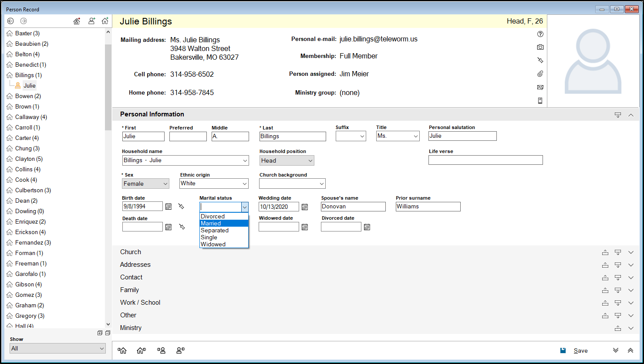Choose Single from Marital status list
Image resolution: width=644 pixels, height=364 pixels.
coord(224,237)
